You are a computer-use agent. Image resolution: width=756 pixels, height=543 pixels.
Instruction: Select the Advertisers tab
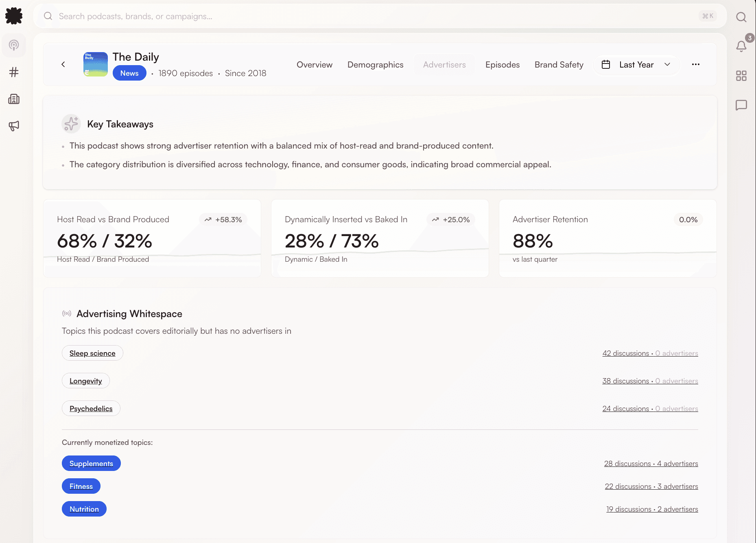coord(444,65)
